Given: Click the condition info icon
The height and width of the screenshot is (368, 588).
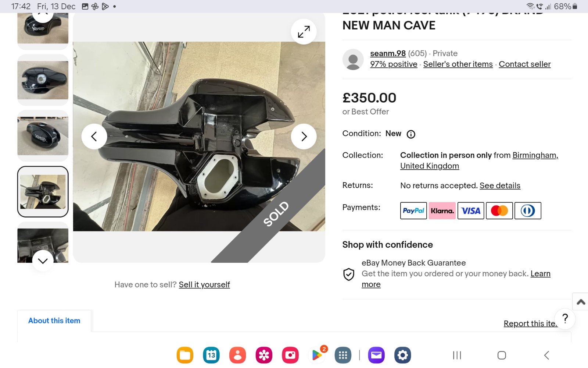Looking at the screenshot, I should 411,134.
